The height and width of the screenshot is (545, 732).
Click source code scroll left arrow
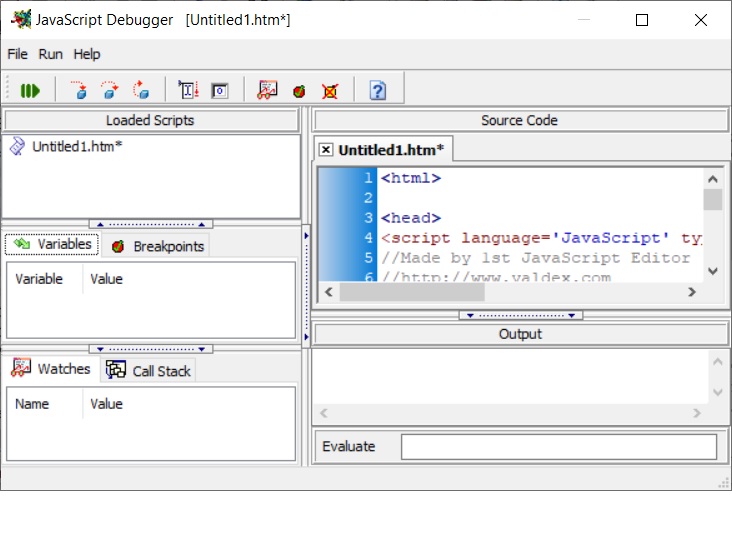pos(329,292)
